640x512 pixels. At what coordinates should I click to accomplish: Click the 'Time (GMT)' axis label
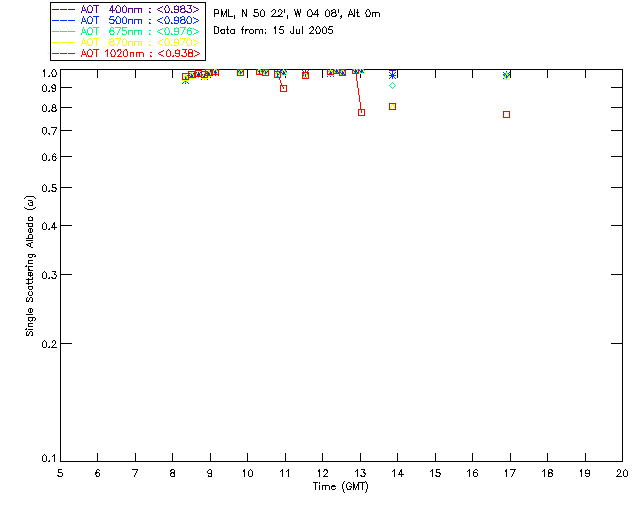[x=341, y=487]
